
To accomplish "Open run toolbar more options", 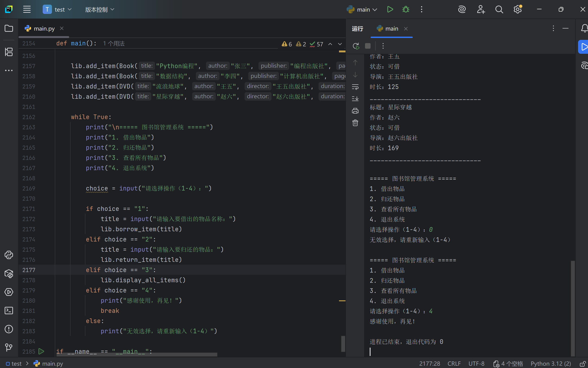I will 383,46.
